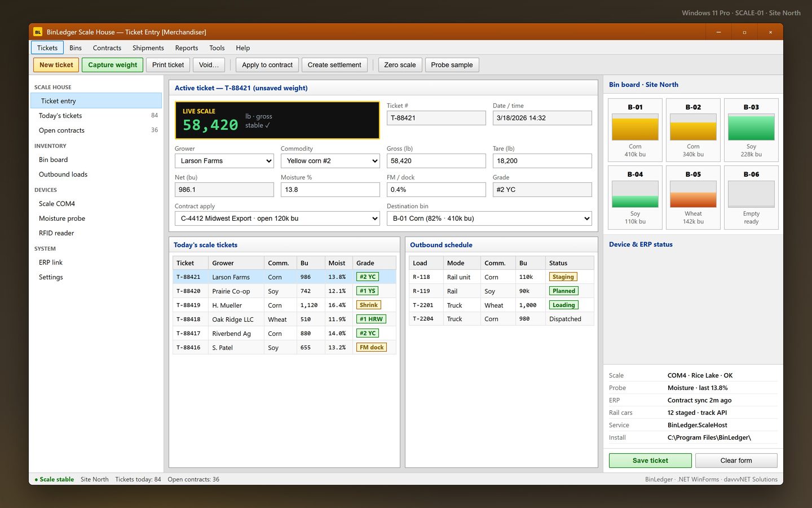Select outbound load R-119 row
The width and height of the screenshot is (812, 508).
click(x=501, y=291)
